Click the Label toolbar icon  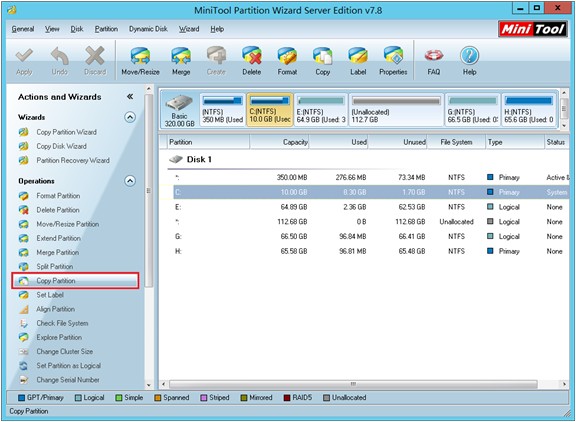point(358,61)
